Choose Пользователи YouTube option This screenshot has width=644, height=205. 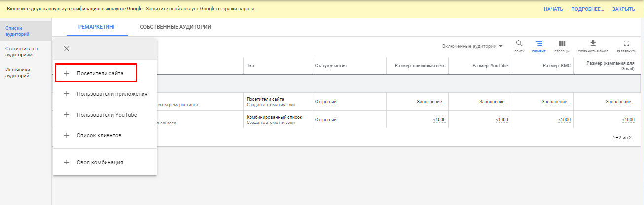click(107, 115)
